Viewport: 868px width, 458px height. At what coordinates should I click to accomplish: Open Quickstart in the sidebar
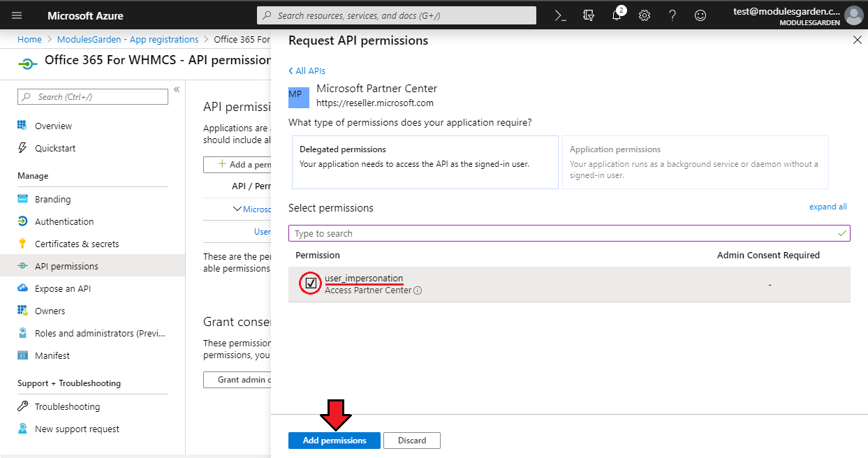click(x=55, y=148)
